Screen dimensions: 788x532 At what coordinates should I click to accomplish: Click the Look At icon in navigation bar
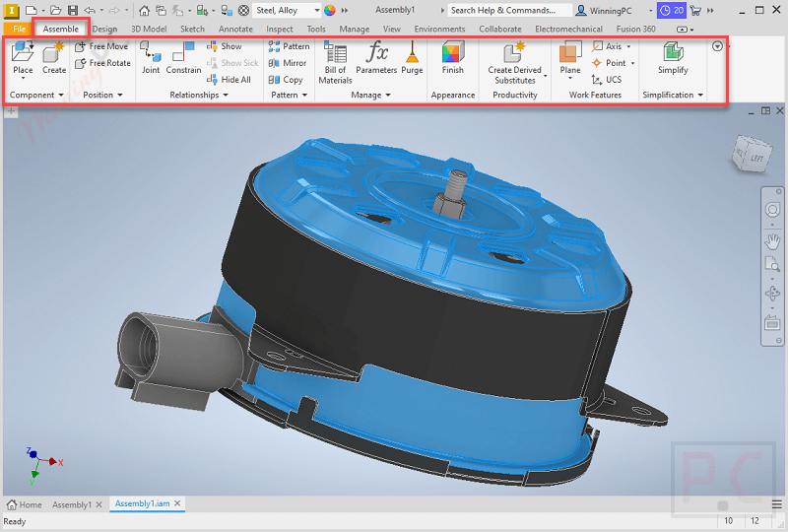tap(772, 322)
